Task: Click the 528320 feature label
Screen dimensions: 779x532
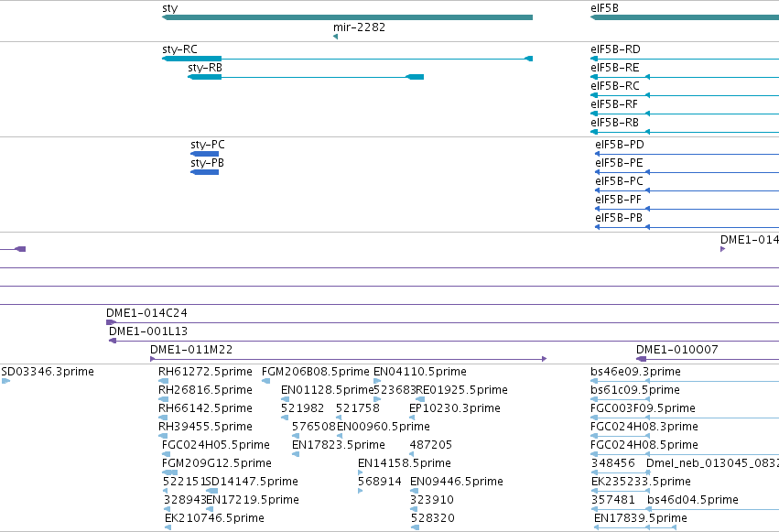Action: 432,518
